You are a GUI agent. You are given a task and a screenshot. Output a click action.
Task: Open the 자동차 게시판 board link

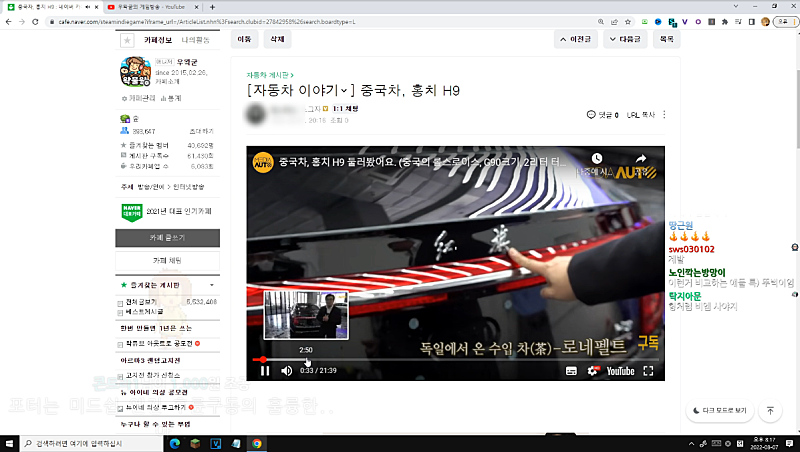(270, 75)
